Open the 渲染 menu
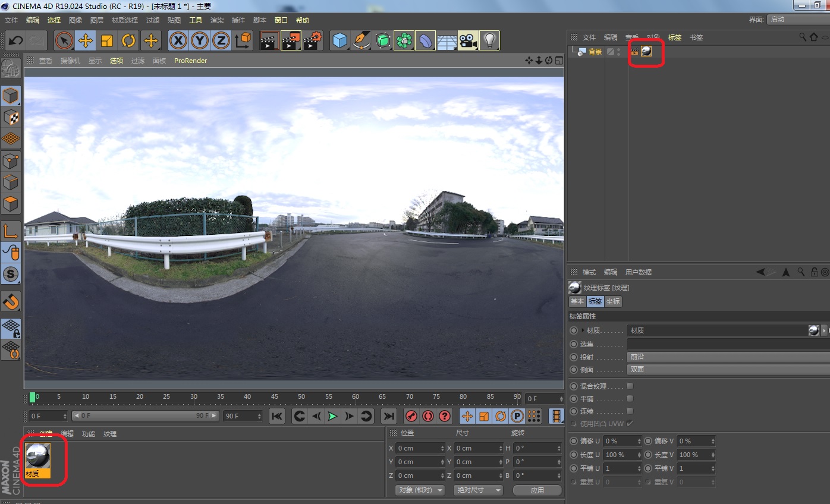830x504 pixels. tap(216, 20)
